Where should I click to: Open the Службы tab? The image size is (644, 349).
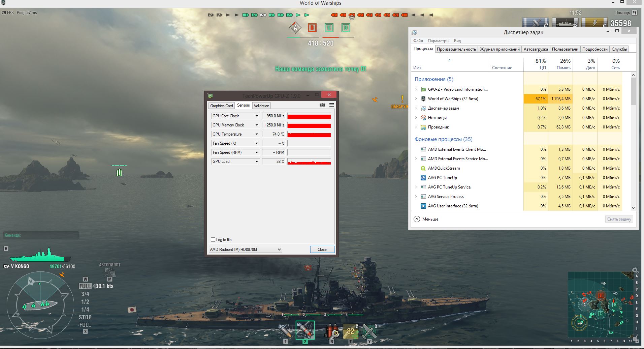tap(619, 49)
